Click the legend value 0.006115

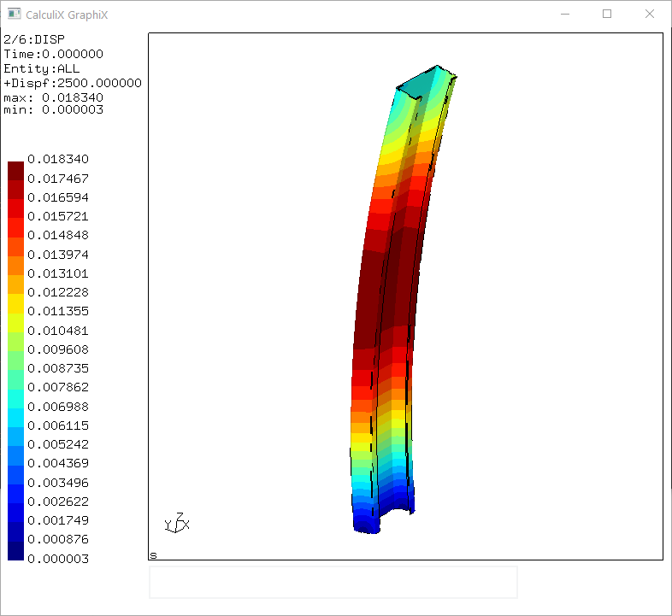(x=58, y=425)
